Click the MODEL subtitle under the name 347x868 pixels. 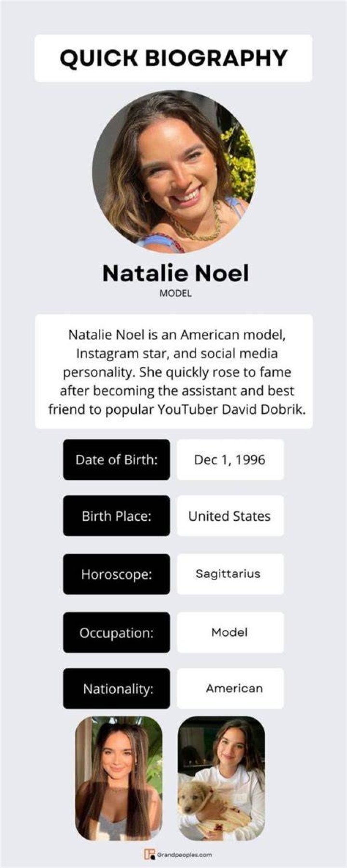[175, 293]
